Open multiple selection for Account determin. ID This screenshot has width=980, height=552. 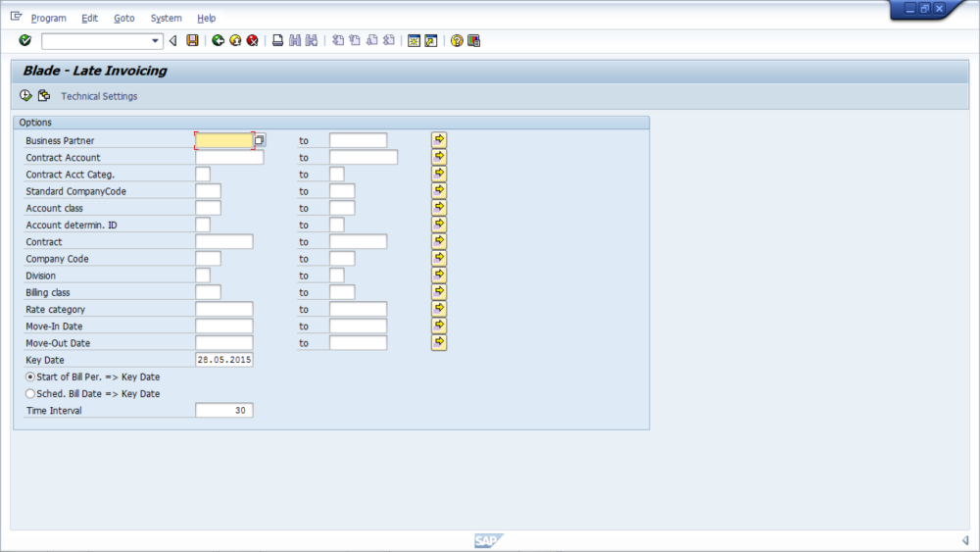click(439, 224)
